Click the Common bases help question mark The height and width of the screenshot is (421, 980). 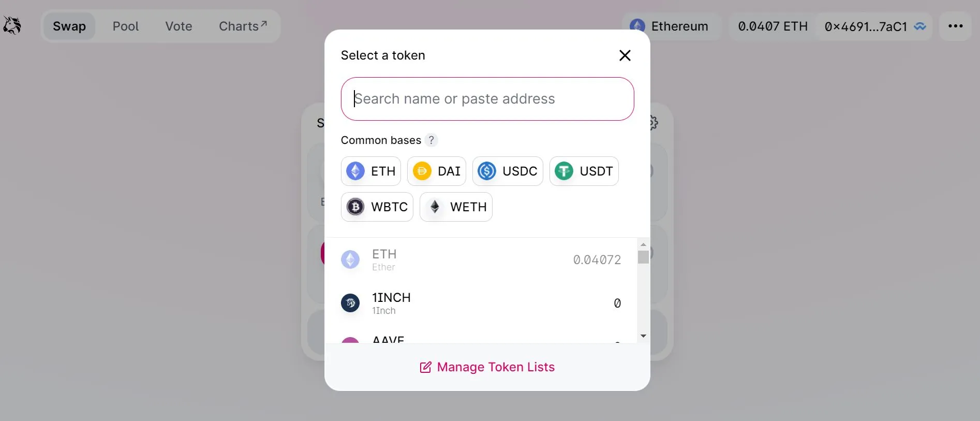click(431, 140)
